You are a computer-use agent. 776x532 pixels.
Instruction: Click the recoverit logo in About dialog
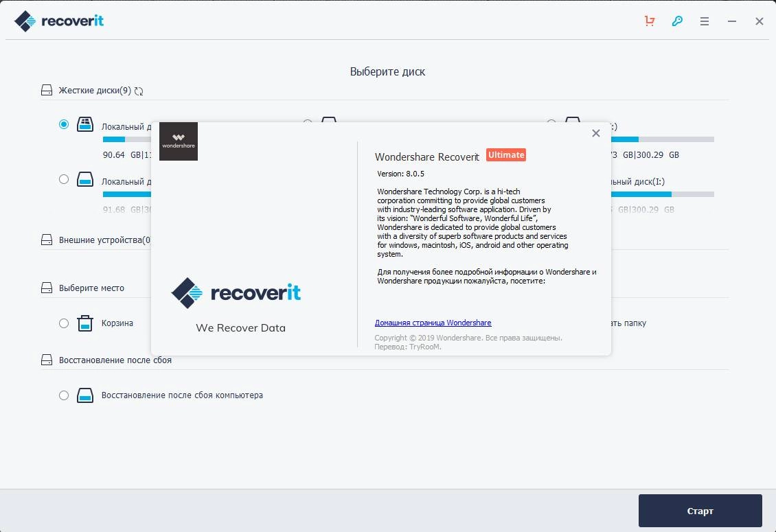pyautogui.click(x=236, y=293)
